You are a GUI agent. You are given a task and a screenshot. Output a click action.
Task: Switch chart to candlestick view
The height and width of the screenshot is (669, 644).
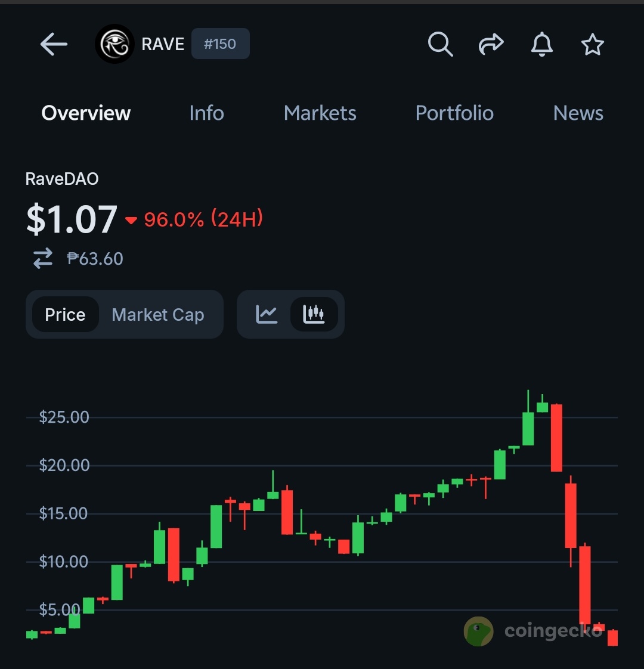click(314, 314)
